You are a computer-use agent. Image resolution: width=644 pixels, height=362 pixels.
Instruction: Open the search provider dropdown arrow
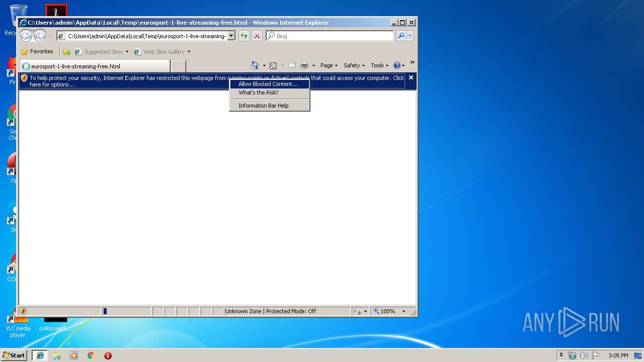coord(410,36)
